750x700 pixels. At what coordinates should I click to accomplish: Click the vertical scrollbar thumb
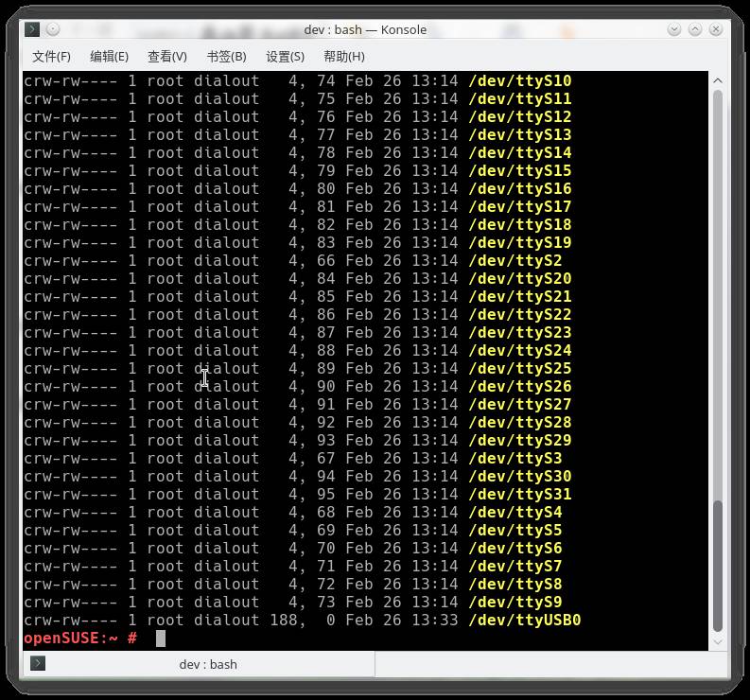pyautogui.click(x=718, y=566)
